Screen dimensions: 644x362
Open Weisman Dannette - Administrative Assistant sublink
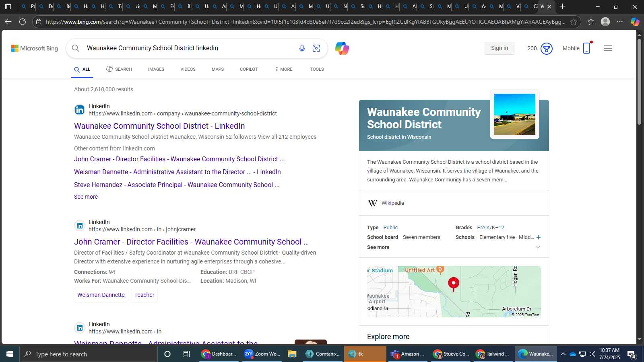click(178, 172)
